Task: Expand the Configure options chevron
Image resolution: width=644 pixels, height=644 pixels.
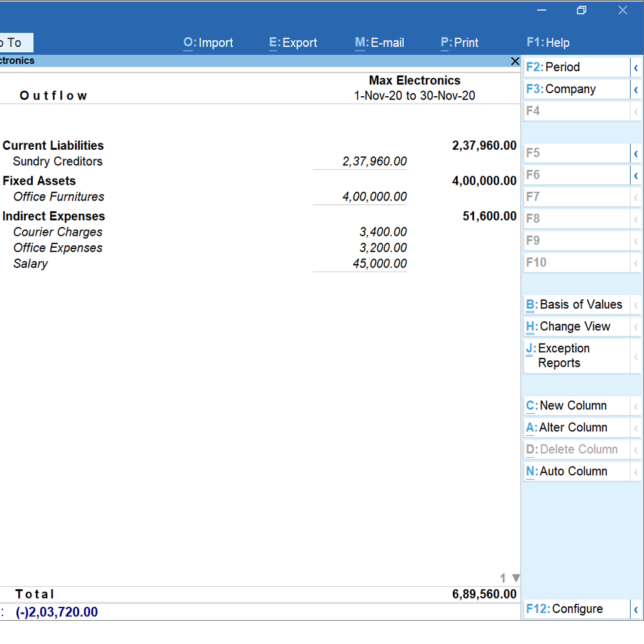Action: click(x=635, y=609)
